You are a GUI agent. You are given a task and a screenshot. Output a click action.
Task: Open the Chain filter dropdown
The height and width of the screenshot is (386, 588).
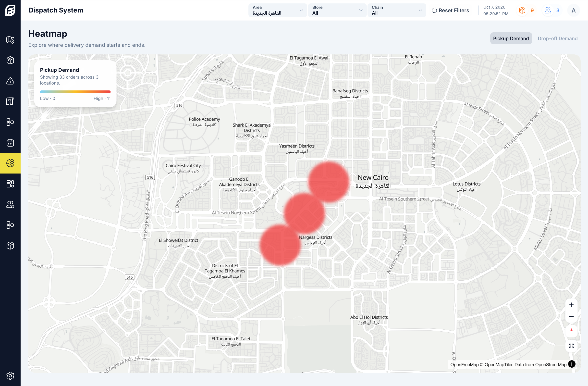point(397,10)
